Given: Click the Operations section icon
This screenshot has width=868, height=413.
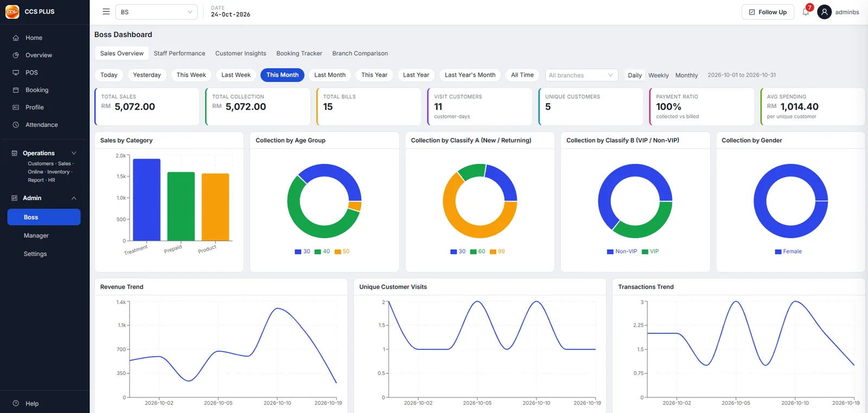Looking at the screenshot, I should 15,153.
